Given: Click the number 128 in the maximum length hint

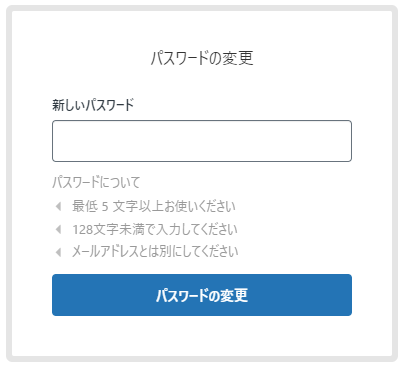Looking at the screenshot, I should (83, 230).
